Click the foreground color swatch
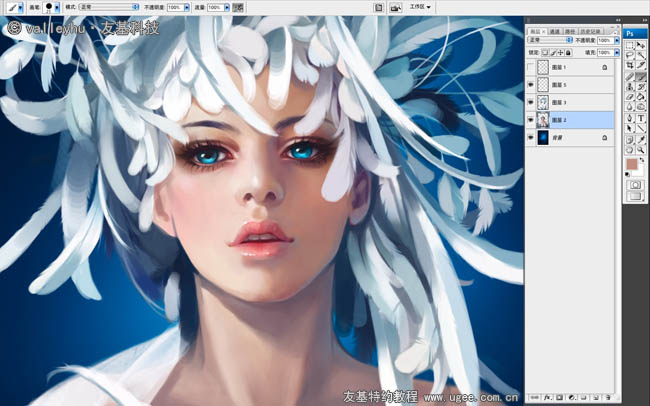The width and height of the screenshot is (650, 406). click(631, 164)
